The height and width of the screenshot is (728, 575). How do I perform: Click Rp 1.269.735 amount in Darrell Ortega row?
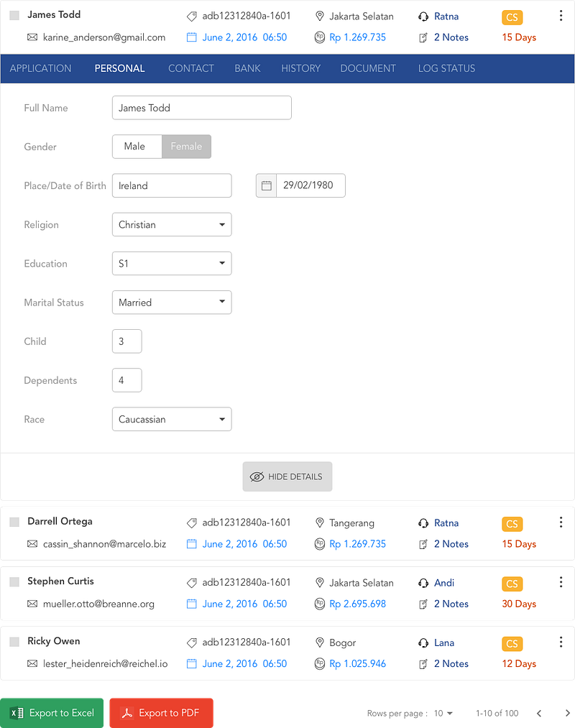tap(358, 544)
